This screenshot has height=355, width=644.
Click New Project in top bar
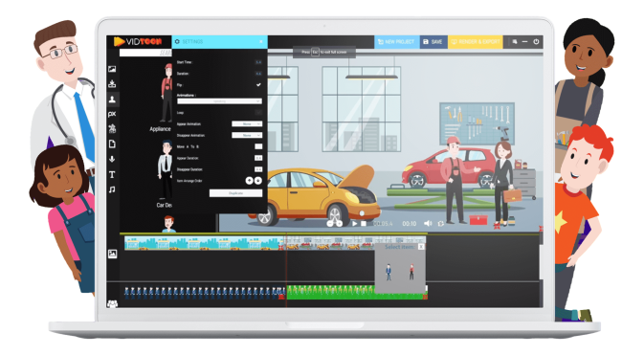(397, 42)
